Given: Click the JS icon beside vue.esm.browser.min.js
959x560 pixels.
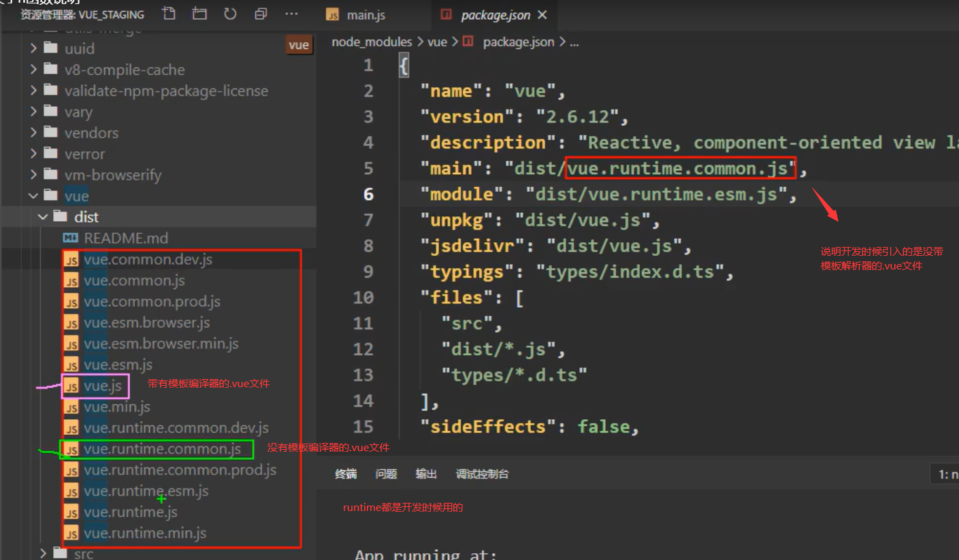Looking at the screenshot, I should [70, 344].
